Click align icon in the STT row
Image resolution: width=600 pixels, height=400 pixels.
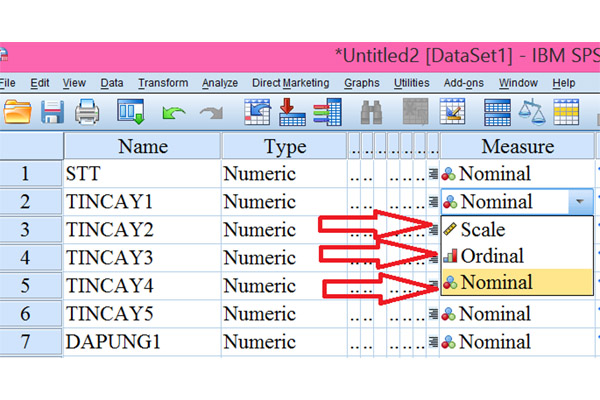click(x=433, y=174)
